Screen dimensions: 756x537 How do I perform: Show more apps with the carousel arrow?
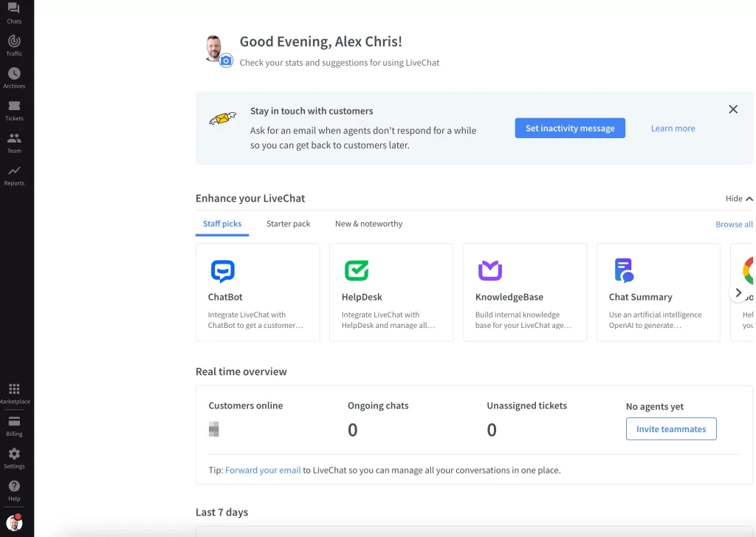coord(738,293)
